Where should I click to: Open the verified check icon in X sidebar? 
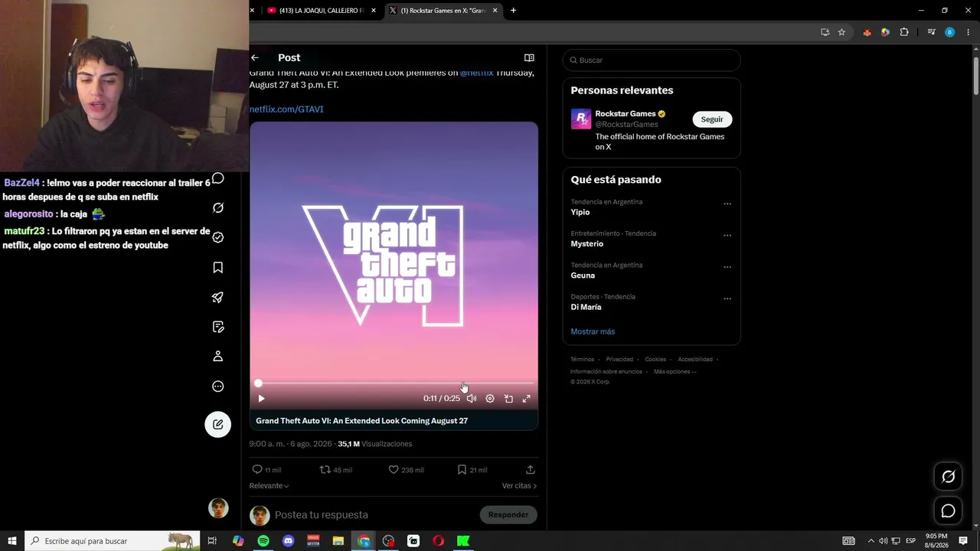pos(218,237)
